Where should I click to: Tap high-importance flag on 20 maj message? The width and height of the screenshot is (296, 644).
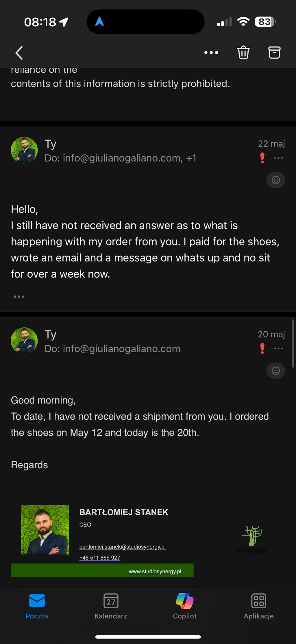click(x=262, y=348)
